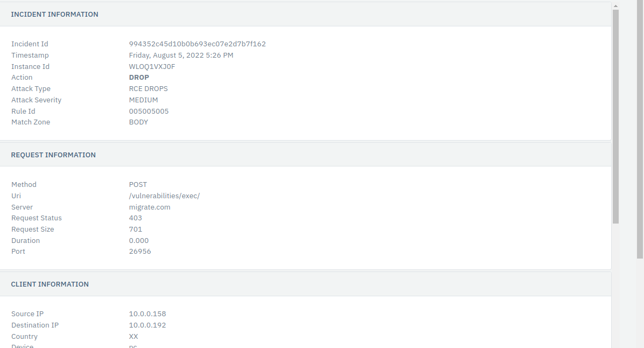Click the inner scrollbar up arrow
This screenshot has height=348, width=644.
click(615, 6)
